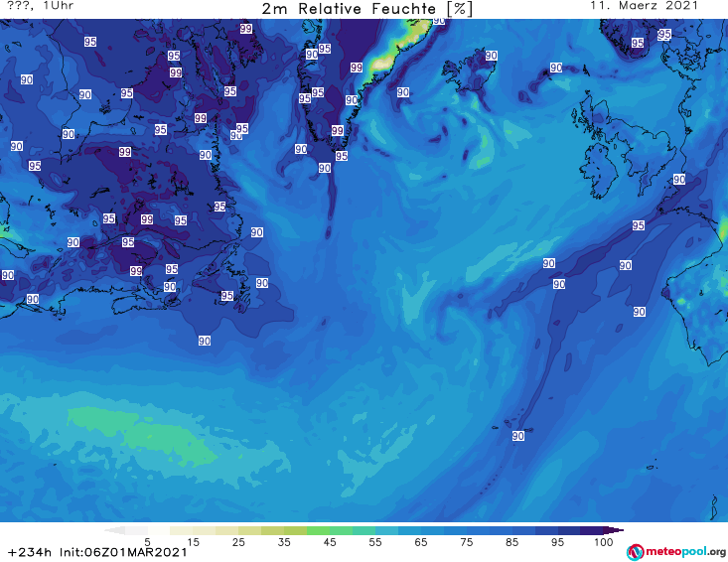
Task: Click the dark purple arrow end of the colour bar
Action: (x=614, y=530)
